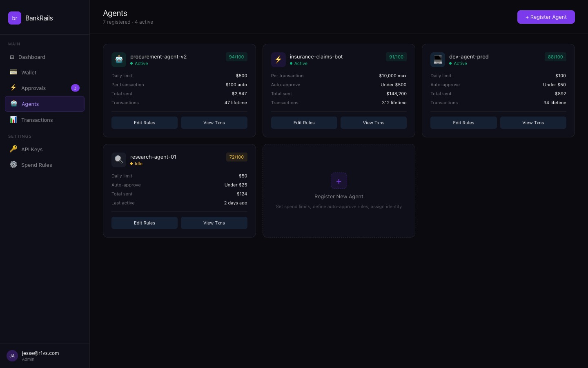This screenshot has width=588, height=368.
Task: Select the Dashboard grid icon in sidebar
Action: (12, 57)
